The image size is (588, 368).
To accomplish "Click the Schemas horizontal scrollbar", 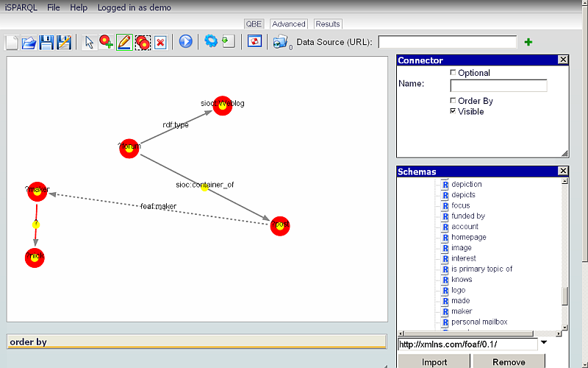I will click(x=468, y=333).
